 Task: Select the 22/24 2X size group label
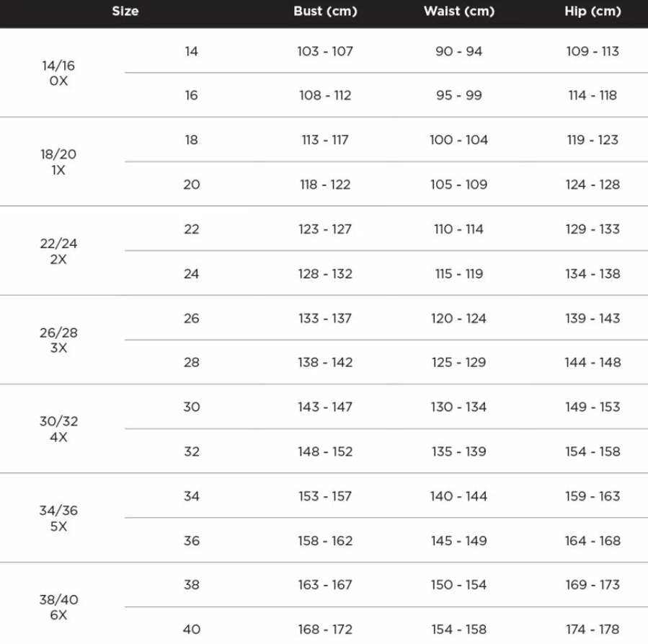[58, 252]
